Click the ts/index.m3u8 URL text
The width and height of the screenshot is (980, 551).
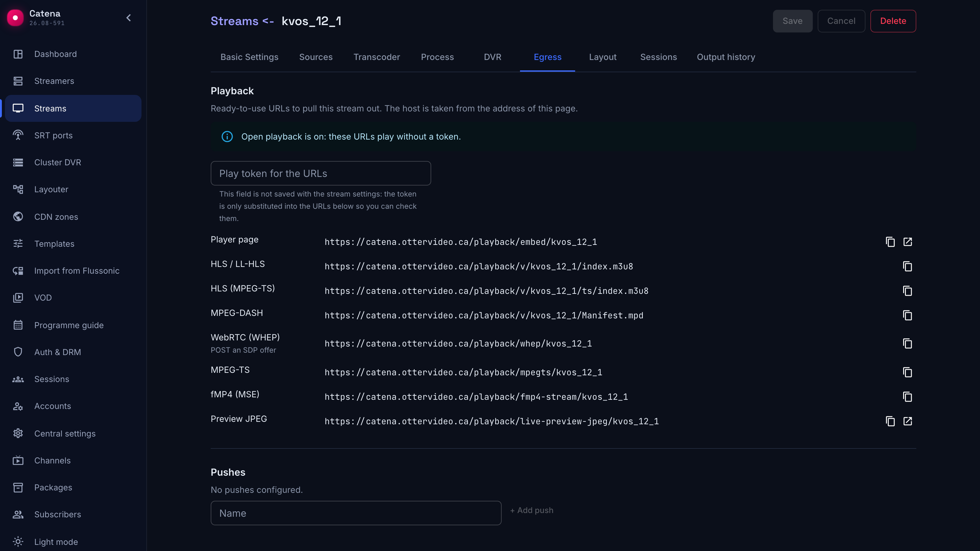[x=486, y=291]
